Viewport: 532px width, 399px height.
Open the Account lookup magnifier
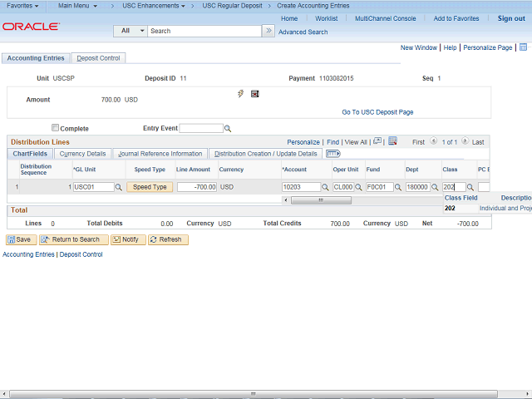point(325,187)
